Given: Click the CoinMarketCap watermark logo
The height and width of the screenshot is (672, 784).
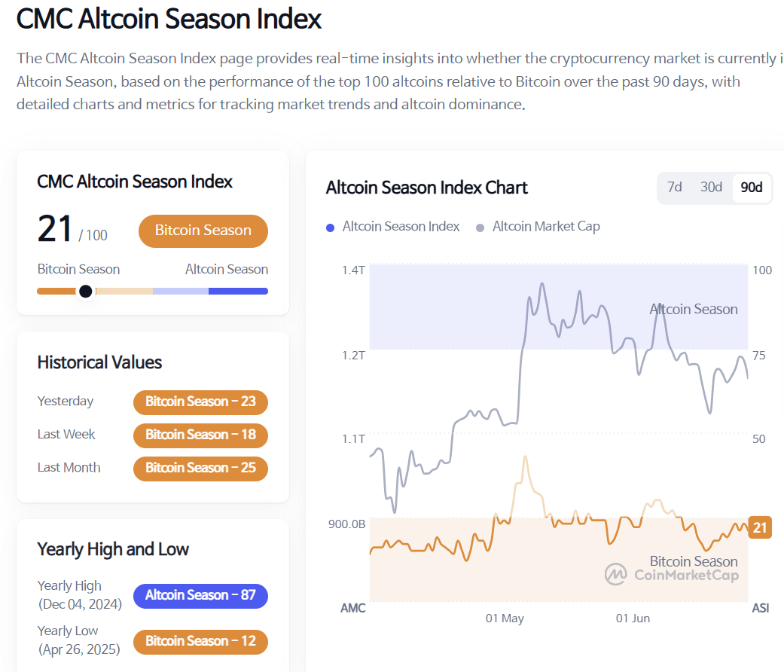Looking at the screenshot, I should [616, 575].
